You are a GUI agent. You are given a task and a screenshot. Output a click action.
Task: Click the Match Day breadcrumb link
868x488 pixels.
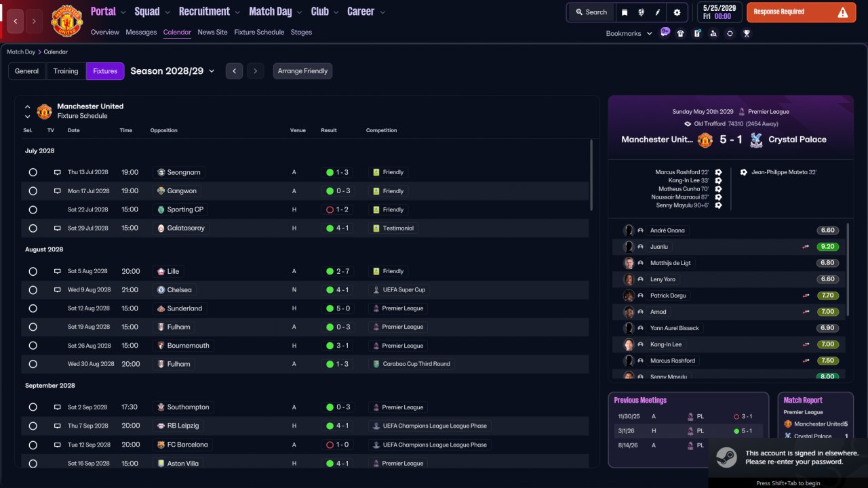tap(21, 52)
